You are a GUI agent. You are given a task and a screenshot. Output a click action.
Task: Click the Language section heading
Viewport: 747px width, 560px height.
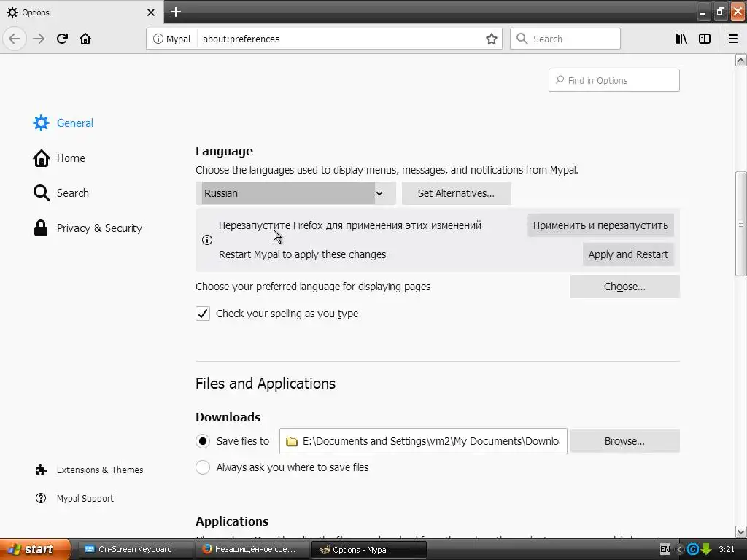[224, 151]
